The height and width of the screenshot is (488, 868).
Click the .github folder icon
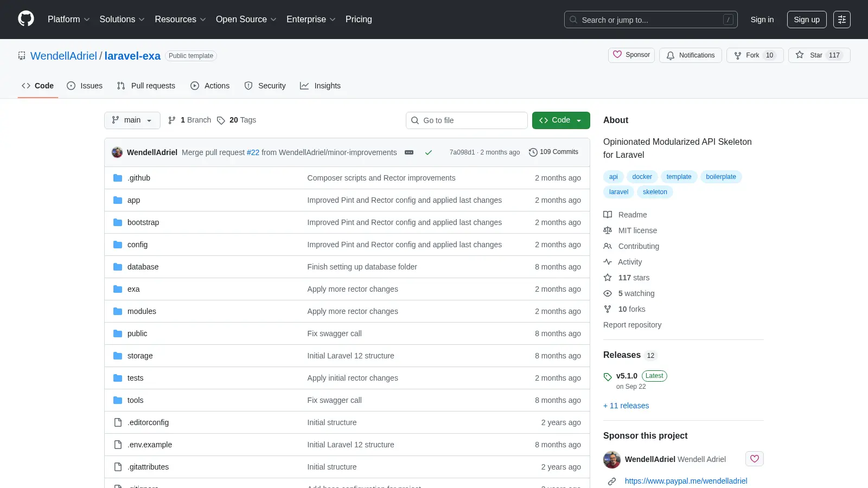[x=118, y=178]
